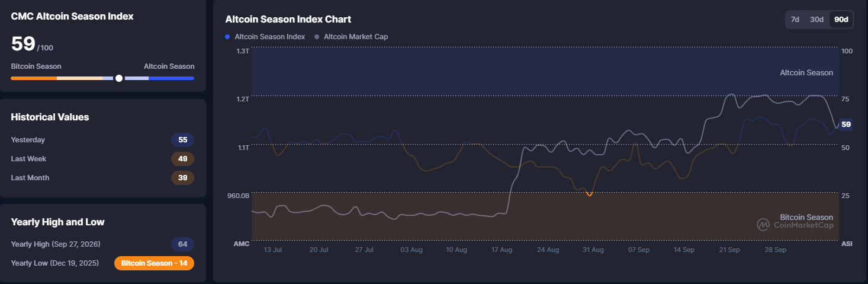The width and height of the screenshot is (868, 284).
Task: Click the Last Month row label
Action: pyautogui.click(x=30, y=178)
